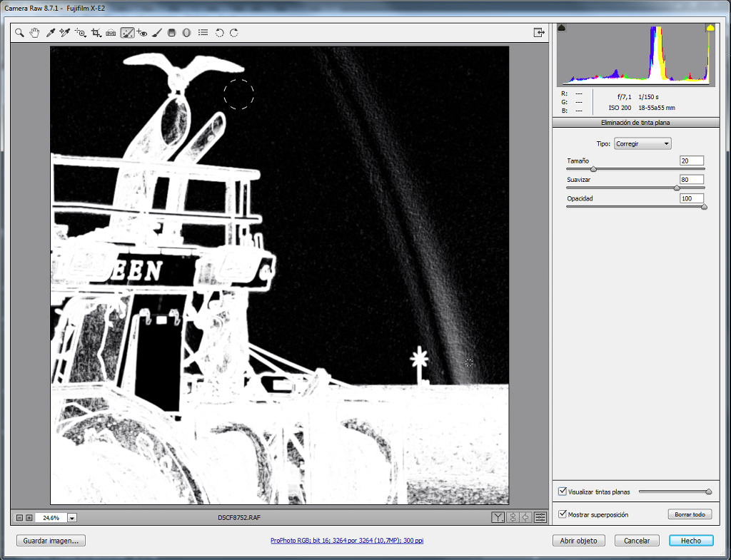Choose the Graduated Filter tool

point(171,33)
